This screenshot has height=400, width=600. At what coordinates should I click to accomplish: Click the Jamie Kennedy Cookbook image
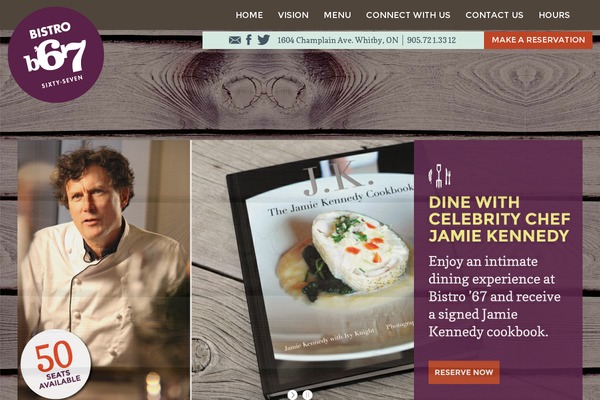(x=321, y=272)
